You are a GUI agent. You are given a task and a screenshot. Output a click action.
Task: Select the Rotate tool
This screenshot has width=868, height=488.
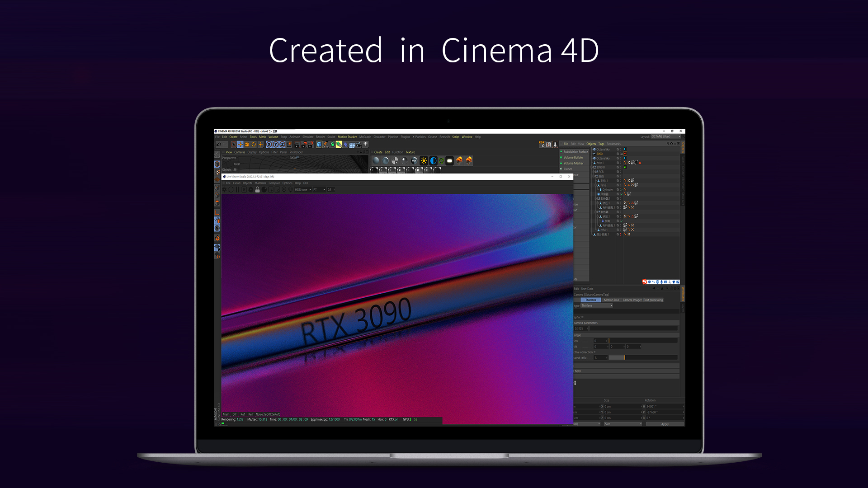[254, 145]
